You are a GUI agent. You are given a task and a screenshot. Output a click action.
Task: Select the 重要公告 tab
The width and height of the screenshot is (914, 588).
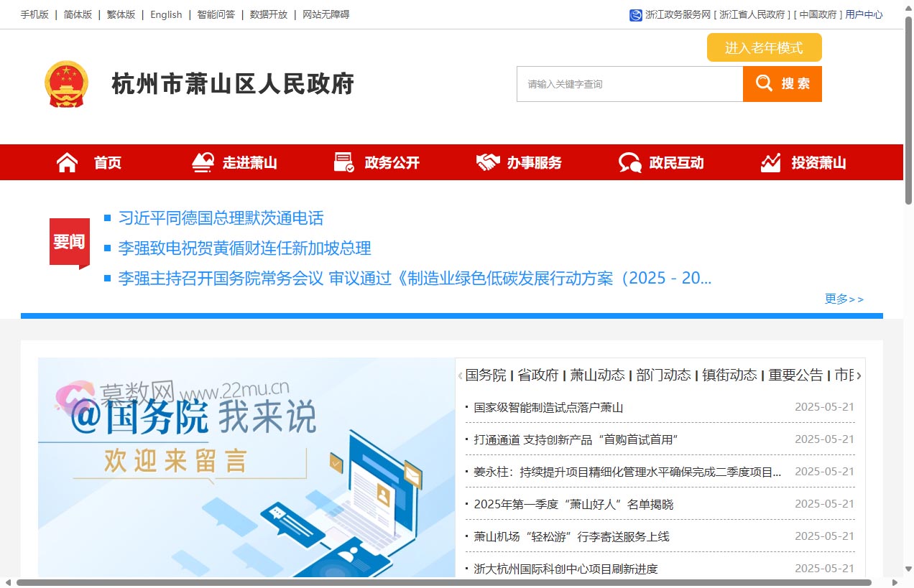tap(795, 375)
